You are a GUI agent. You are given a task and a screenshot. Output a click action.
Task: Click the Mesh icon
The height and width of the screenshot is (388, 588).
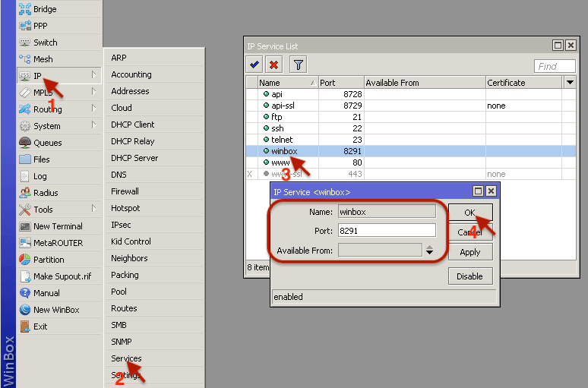[25, 59]
